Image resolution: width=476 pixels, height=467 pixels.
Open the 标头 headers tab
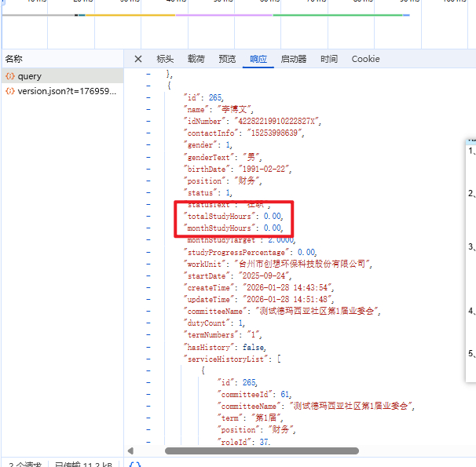pyautogui.click(x=165, y=59)
